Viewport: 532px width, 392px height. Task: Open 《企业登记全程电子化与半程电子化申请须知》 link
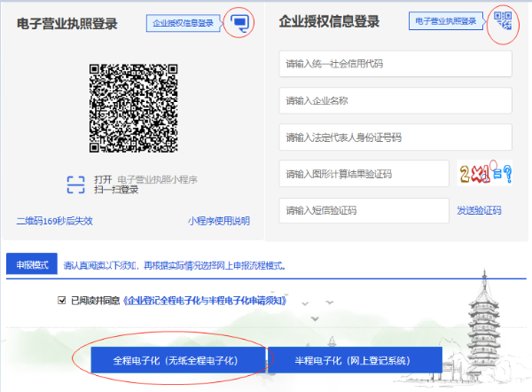[205, 301]
